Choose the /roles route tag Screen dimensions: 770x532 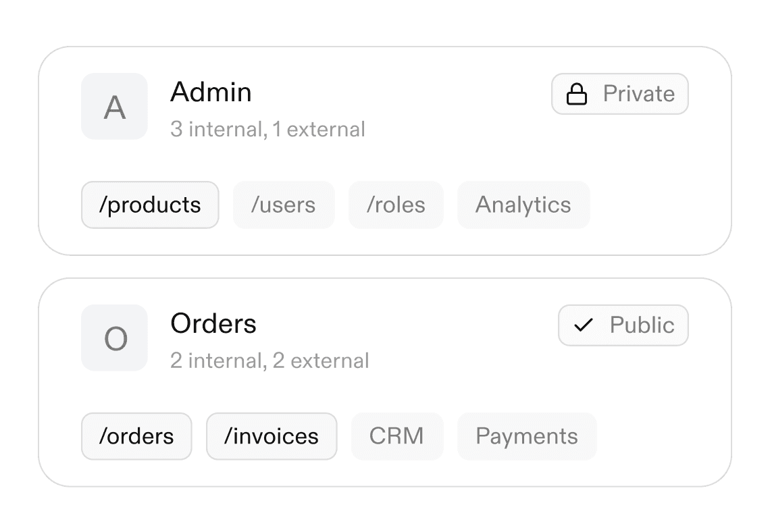396,205
